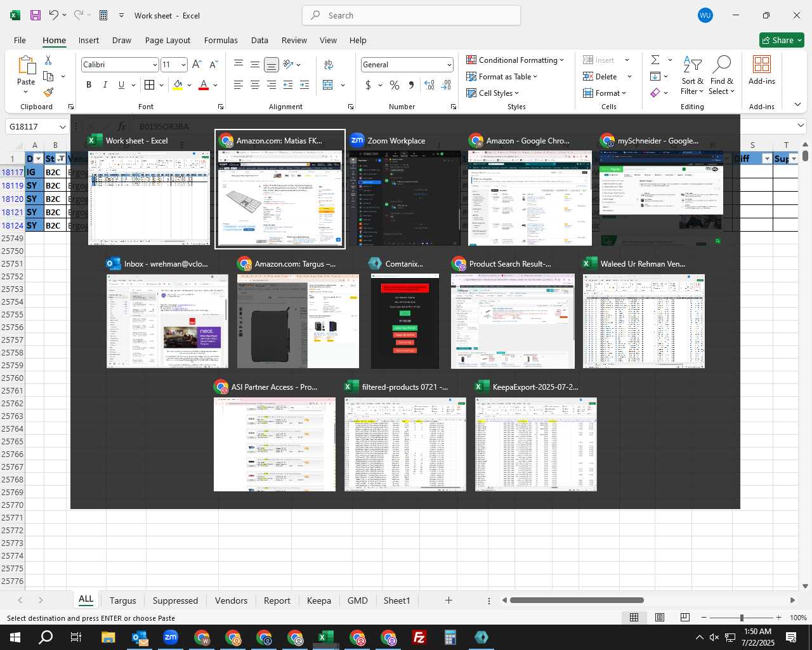Click the Accounting dollar format icon
The height and width of the screenshot is (650, 812).
point(368,85)
